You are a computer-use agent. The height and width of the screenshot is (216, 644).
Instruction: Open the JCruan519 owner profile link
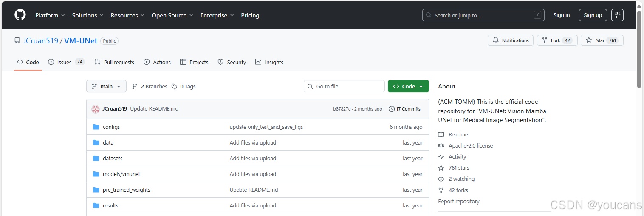[40, 41]
